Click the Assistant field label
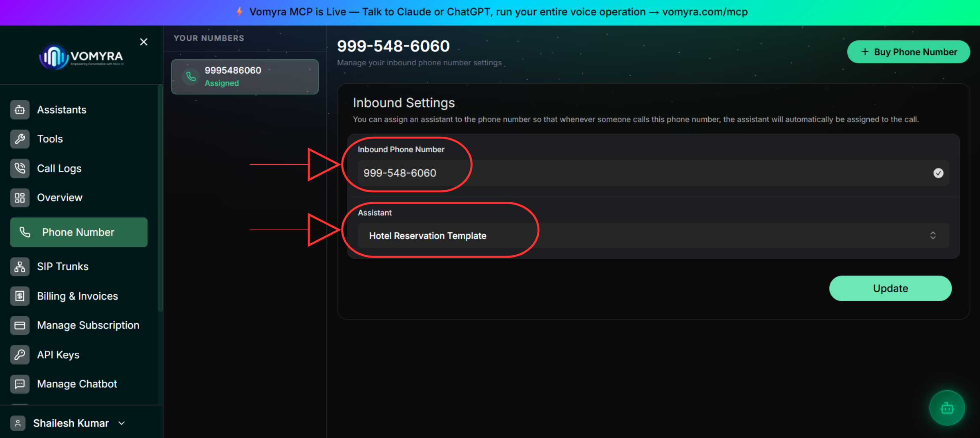This screenshot has width=980, height=438. [x=375, y=213]
